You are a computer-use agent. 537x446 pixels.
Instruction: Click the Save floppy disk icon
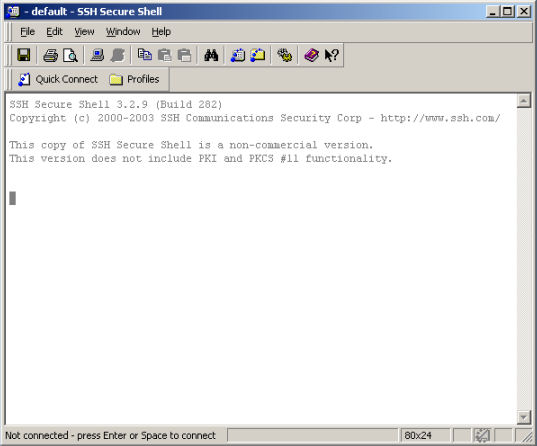click(x=23, y=55)
